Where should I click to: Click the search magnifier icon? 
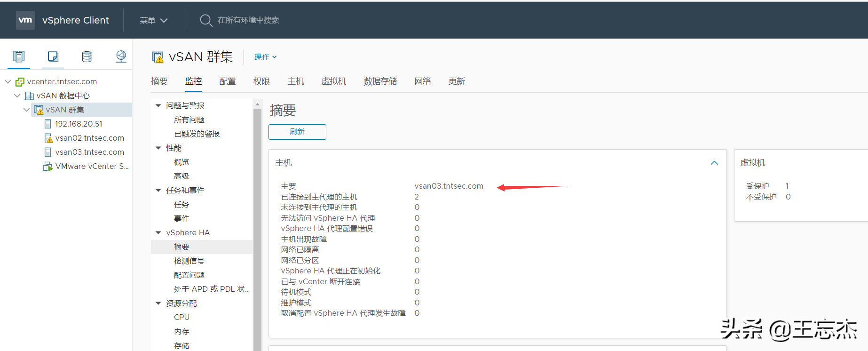pyautogui.click(x=206, y=20)
